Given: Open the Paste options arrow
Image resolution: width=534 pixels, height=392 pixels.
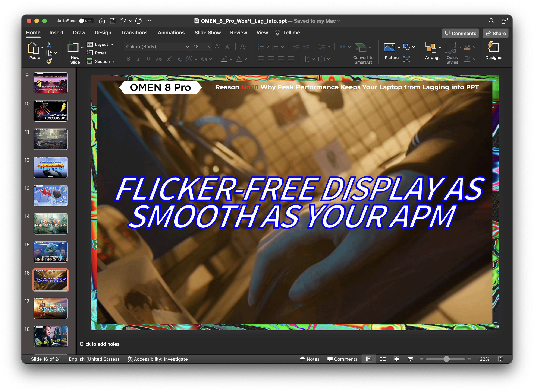Looking at the screenshot, I should [x=42, y=48].
